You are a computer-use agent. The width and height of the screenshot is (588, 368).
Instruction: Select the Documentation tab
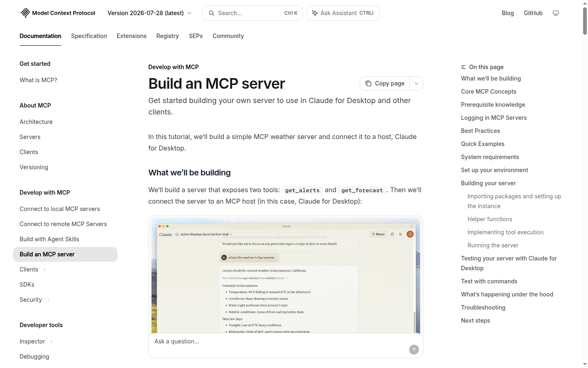pyautogui.click(x=40, y=36)
